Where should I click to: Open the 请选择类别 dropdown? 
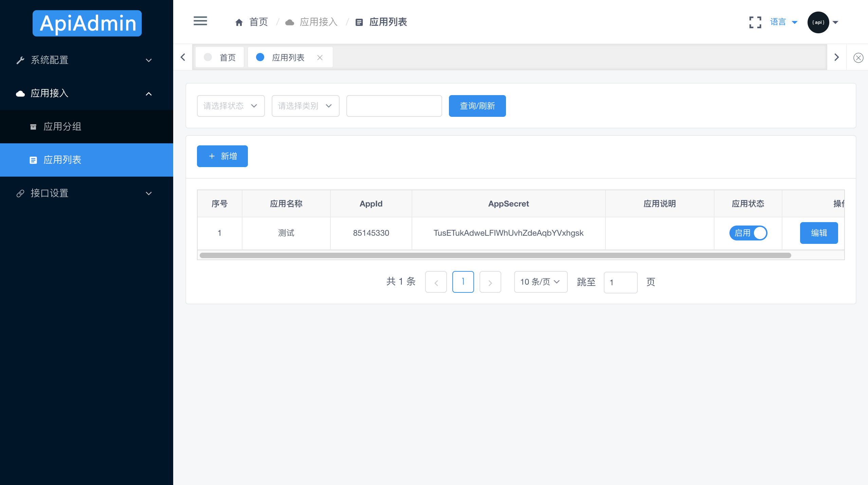point(306,106)
